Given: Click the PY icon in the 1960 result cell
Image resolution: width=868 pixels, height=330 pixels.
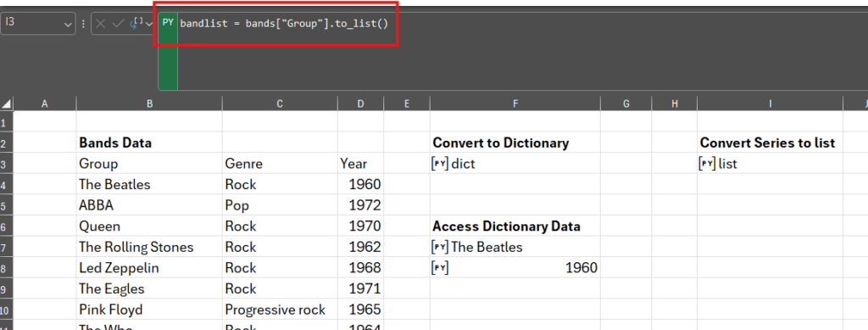Looking at the screenshot, I should (440, 268).
